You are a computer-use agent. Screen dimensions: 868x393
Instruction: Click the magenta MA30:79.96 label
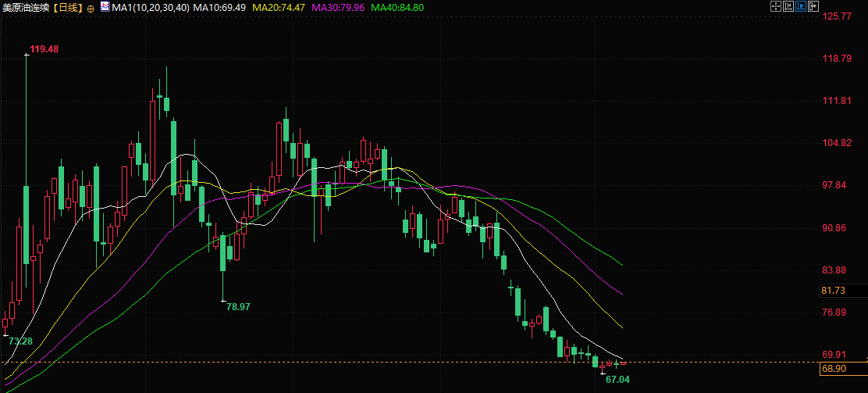[x=338, y=8]
